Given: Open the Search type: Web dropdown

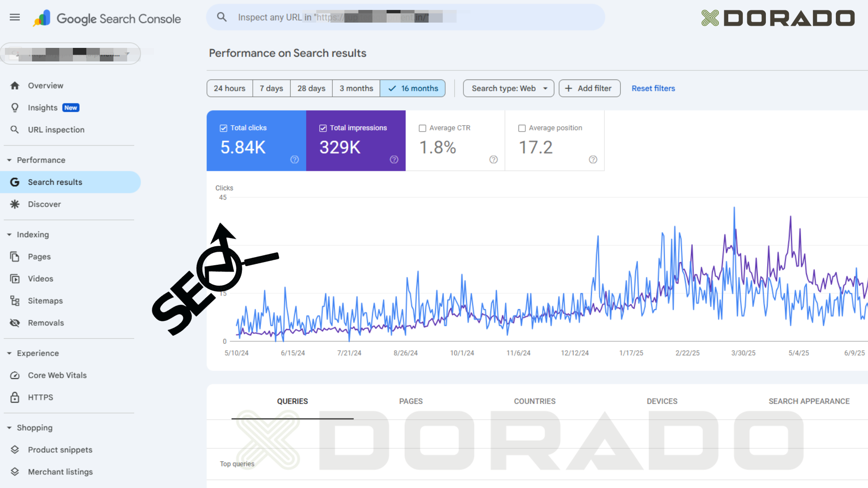Looking at the screenshot, I should click(x=509, y=89).
